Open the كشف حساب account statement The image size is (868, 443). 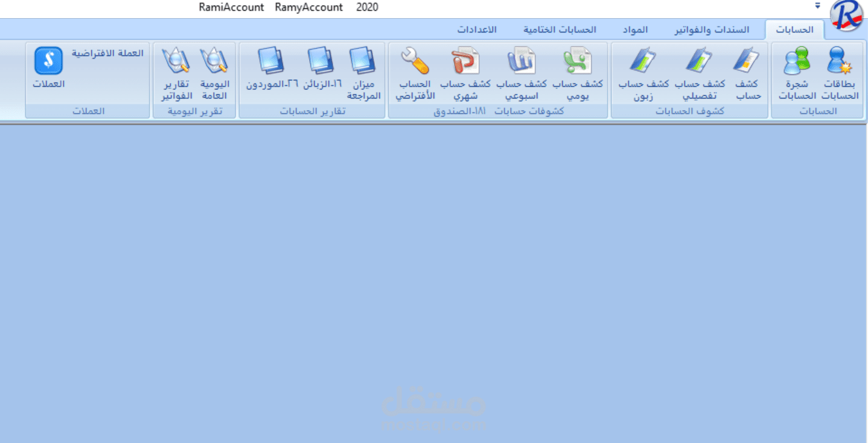[x=748, y=74]
